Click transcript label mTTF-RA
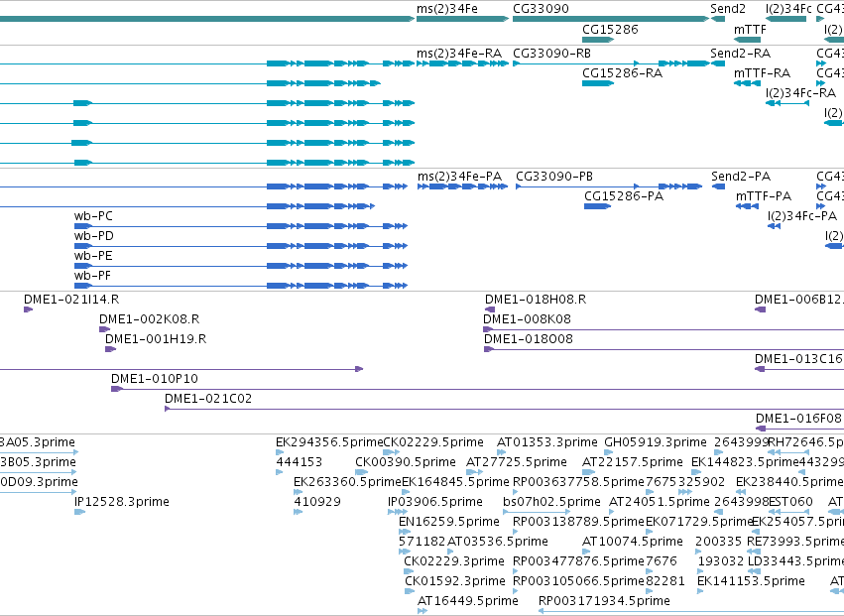Viewport: 844px width, 616px height. (763, 73)
